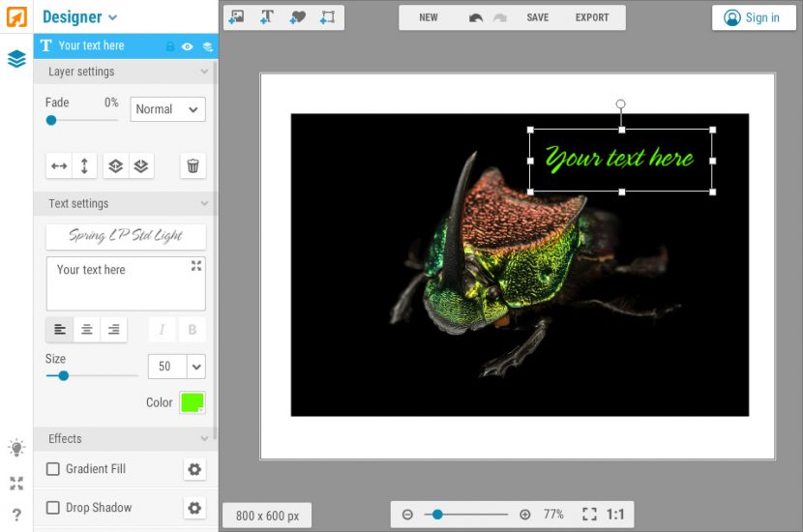Click the text content input box
This screenshot has height=532, width=803.
(126, 283)
